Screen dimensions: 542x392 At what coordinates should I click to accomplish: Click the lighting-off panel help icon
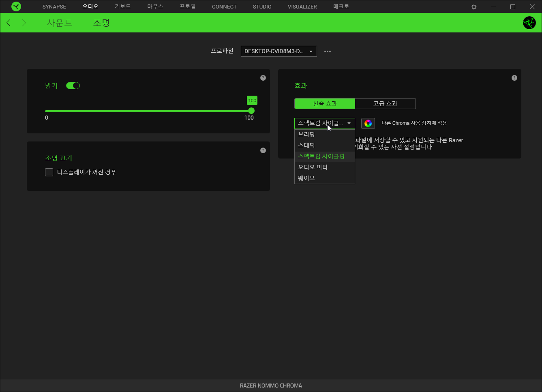263,150
